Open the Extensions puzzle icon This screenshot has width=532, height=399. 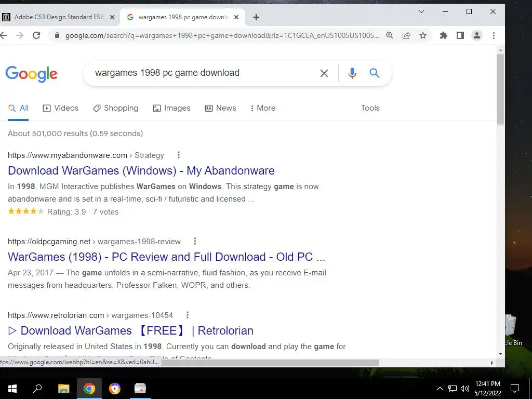(x=444, y=35)
